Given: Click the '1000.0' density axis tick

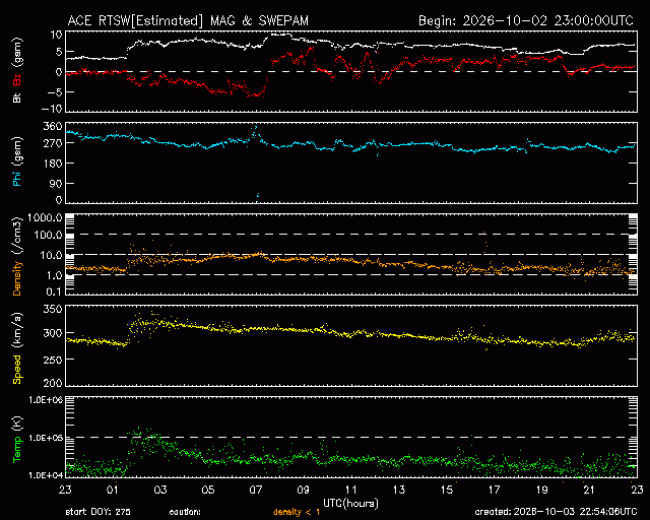Looking at the screenshot, I should [x=46, y=218].
